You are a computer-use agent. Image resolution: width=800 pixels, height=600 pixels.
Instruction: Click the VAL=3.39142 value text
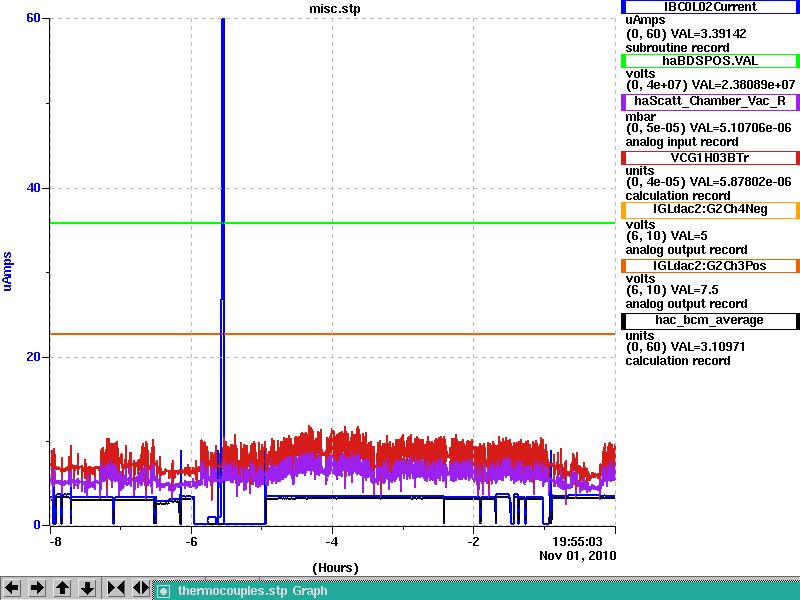click(708, 34)
